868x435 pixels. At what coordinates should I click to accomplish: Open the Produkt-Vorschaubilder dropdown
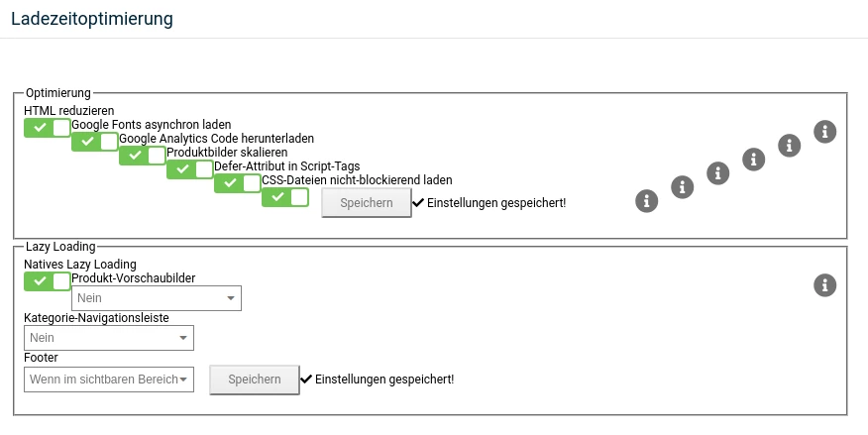tap(157, 298)
